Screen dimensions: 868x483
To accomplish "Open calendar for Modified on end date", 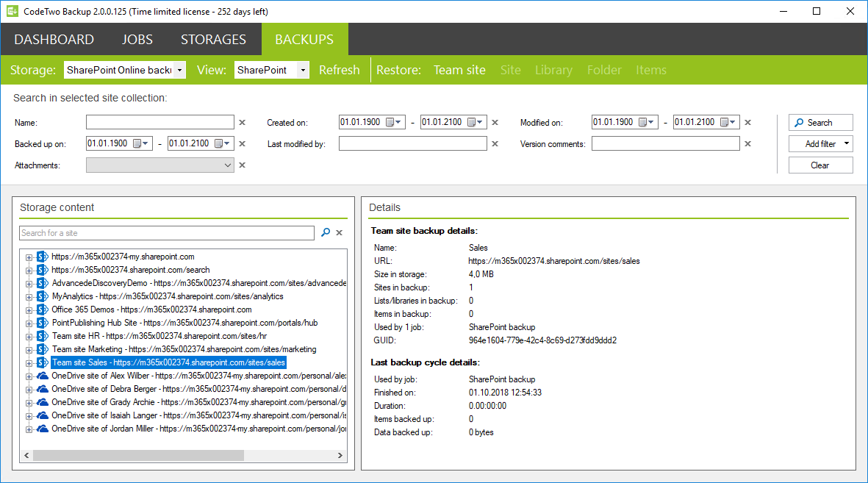I will pyautogui.click(x=728, y=123).
